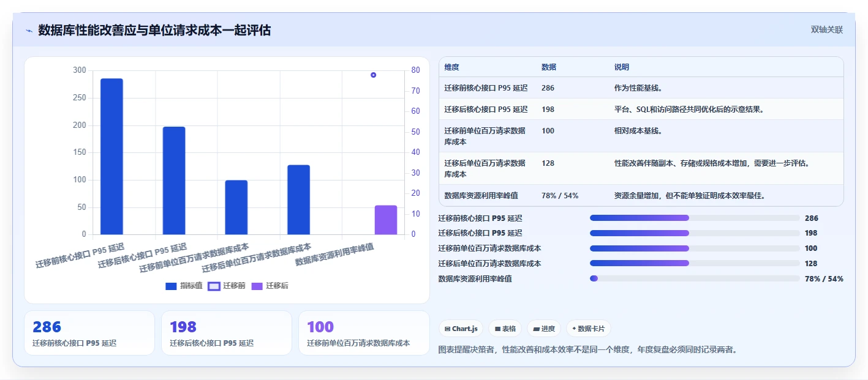Click the 双轴关联 tag in the header
This screenshot has height=380, width=868.
point(827,30)
